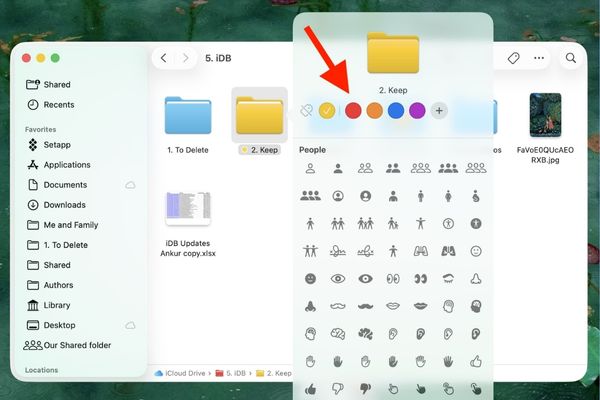Select the eyebrow with closed eyelashes symbol
Viewport: 600px width, 400px height.
448,279
